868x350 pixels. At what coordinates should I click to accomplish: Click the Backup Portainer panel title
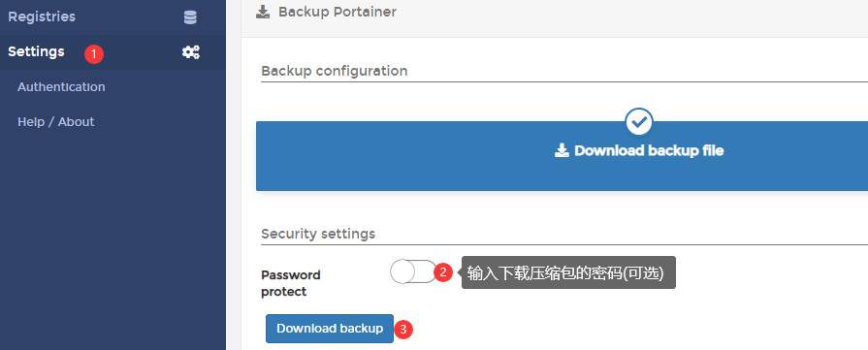click(338, 12)
